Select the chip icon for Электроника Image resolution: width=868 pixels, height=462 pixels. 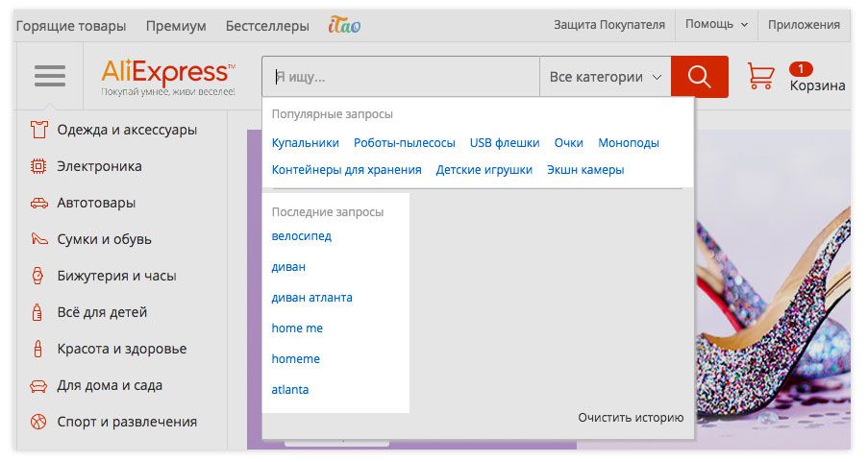click(x=38, y=166)
